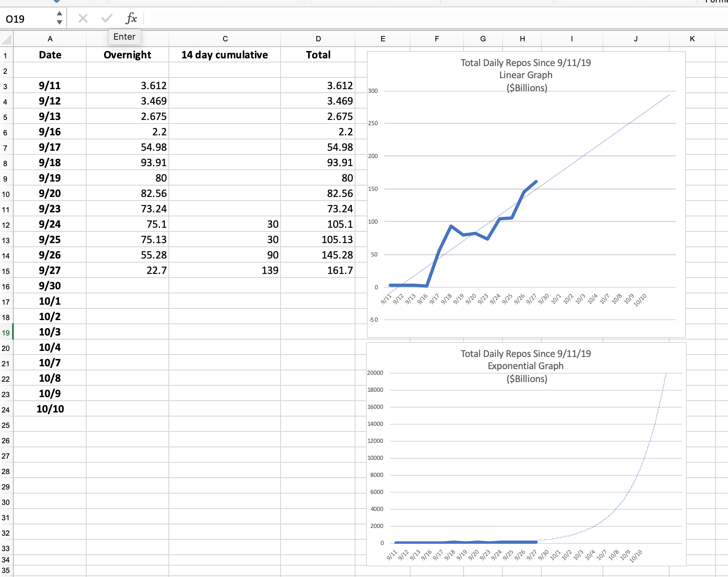728x577 pixels.
Task: Click the Total header cell
Action: (x=318, y=55)
